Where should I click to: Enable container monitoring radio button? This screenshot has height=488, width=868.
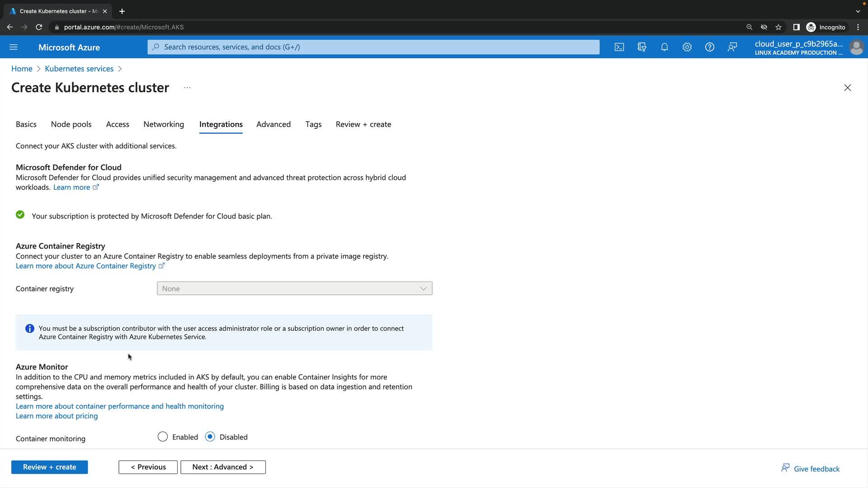[x=163, y=436]
